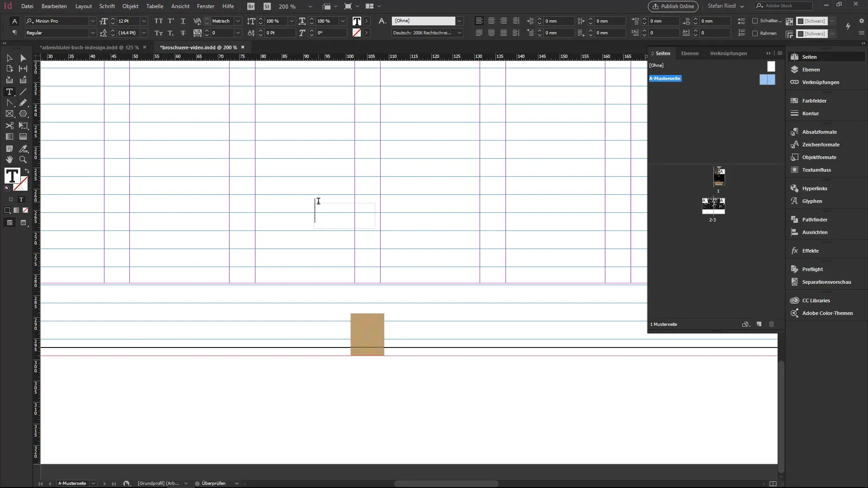Open Adobe Stock via St icon
868x488 pixels.
[x=267, y=6]
